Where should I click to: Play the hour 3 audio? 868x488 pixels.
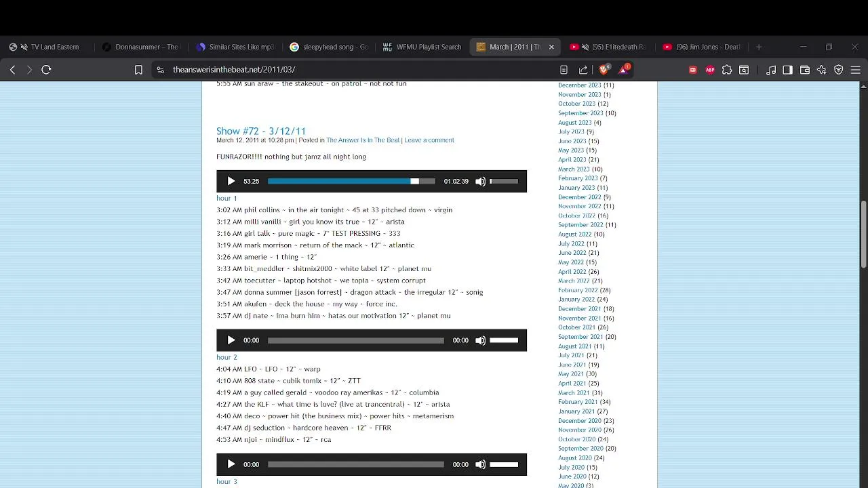(231, 464)
